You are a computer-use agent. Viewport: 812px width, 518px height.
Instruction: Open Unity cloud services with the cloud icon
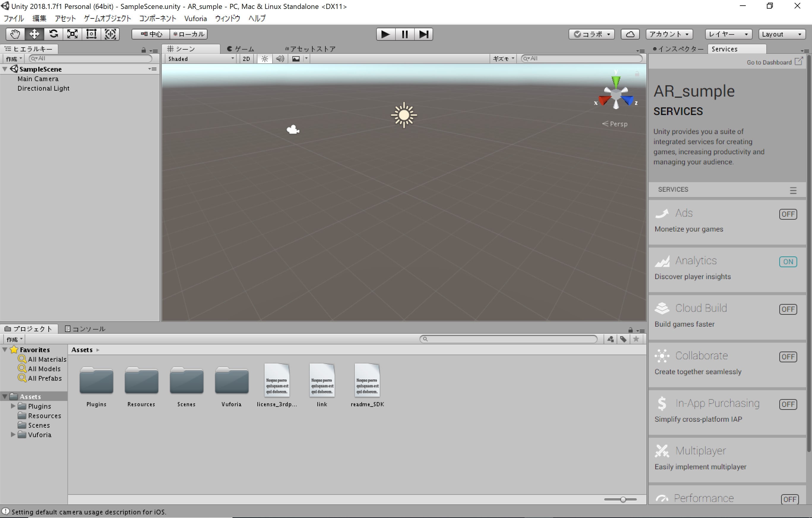(x=630, y=34)
